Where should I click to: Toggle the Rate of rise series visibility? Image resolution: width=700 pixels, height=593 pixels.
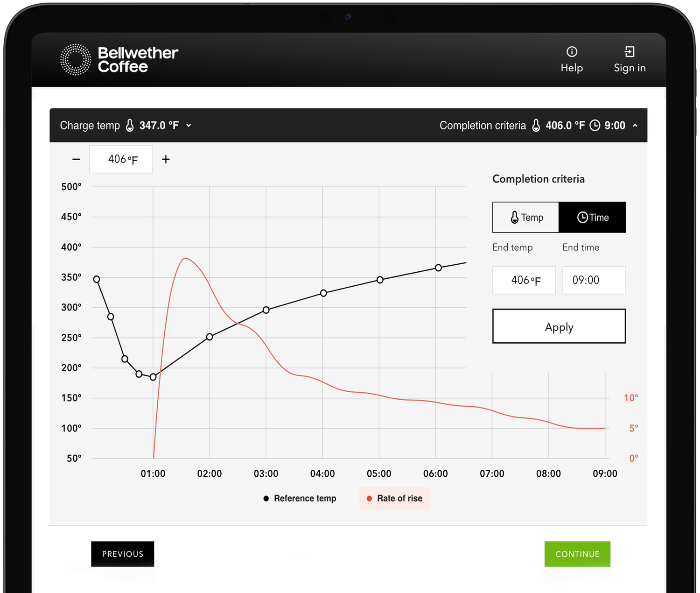click(394, 498)
